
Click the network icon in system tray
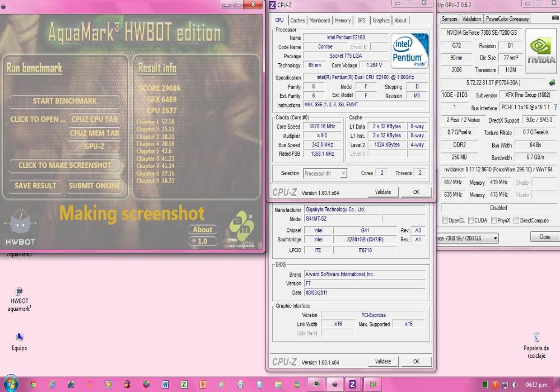pyautogui.click(x=505, y=385)
